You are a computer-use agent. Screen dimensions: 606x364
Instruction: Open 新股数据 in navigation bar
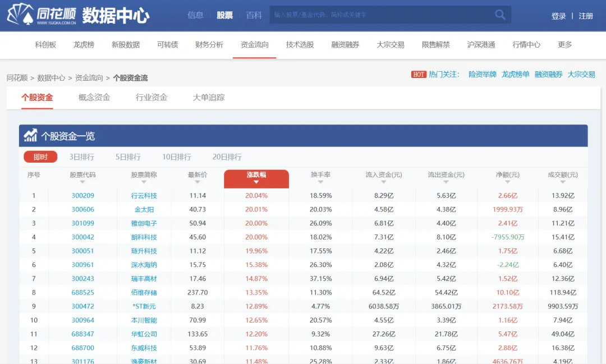point(126,45)
